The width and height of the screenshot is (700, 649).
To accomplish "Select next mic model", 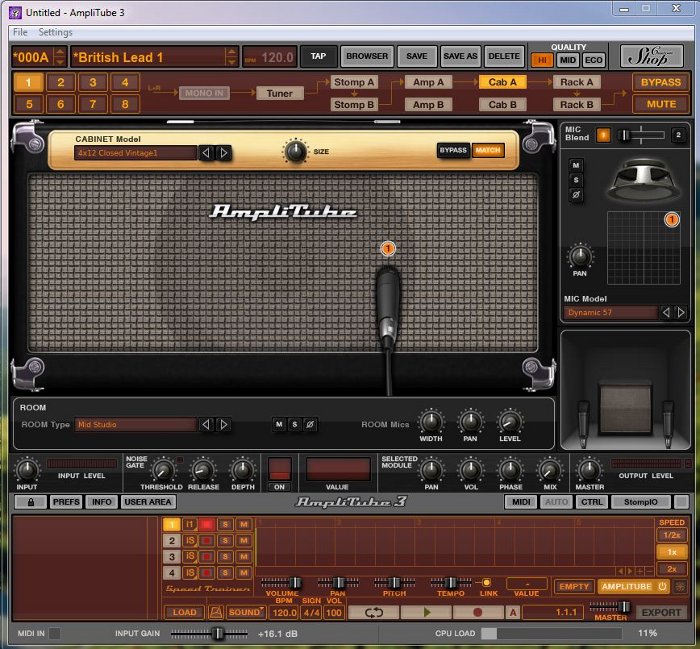I will tap(680, 312).
